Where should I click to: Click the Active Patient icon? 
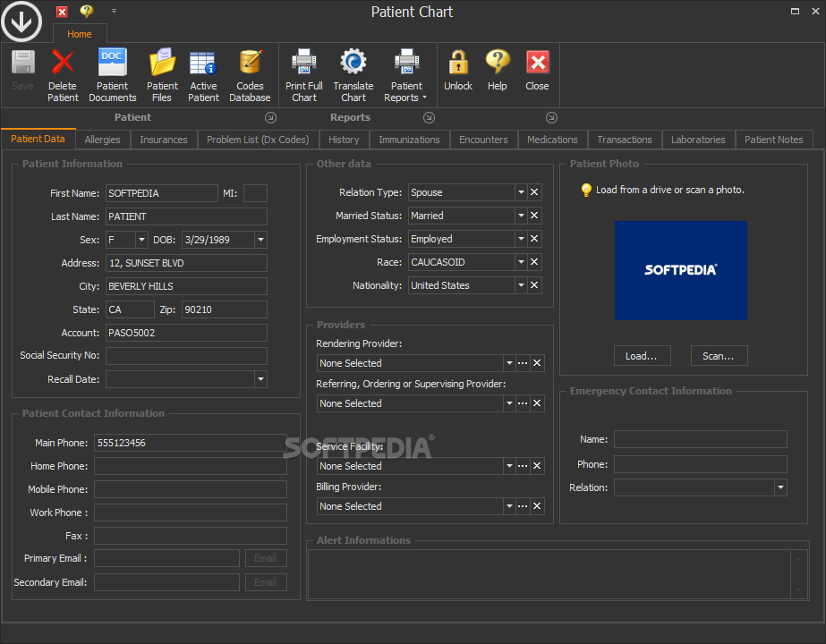click(203, 64)
